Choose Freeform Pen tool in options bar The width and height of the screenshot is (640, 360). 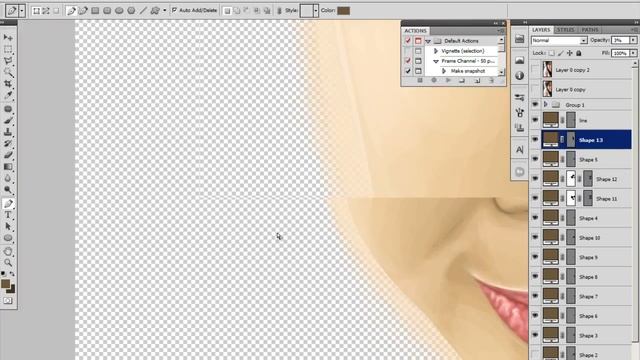pos(83,11)
